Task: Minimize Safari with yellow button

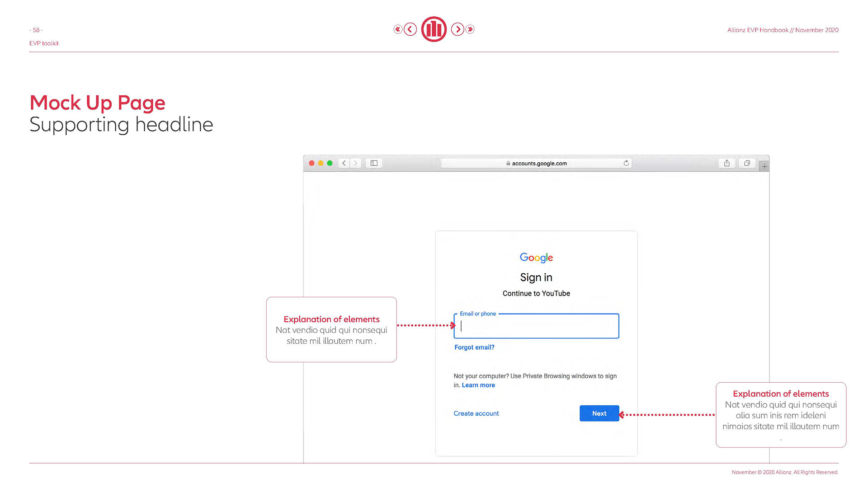Action: tap(321, 163)
